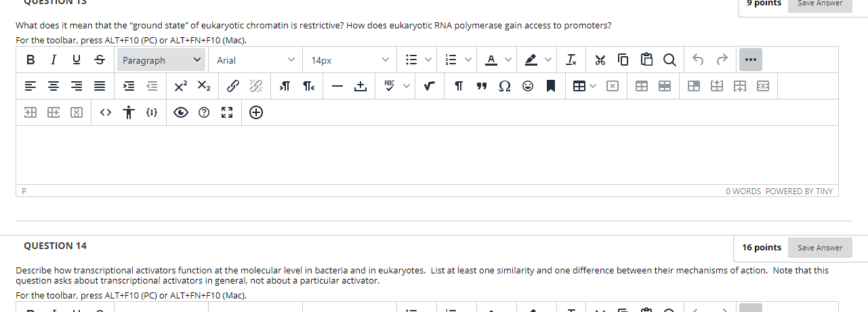Open the Paragraph format dropdown
This screenshot has width=868, height=312.
point(161,60)
